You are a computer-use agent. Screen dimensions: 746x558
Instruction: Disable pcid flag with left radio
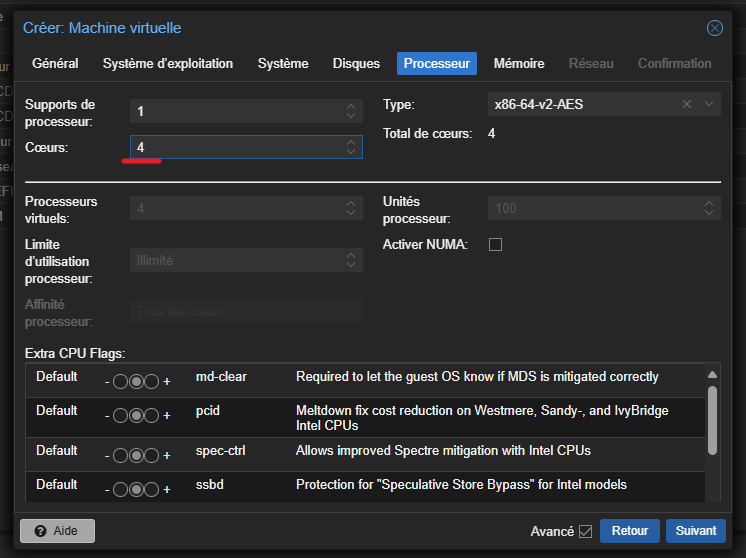(x=120, y=416)
